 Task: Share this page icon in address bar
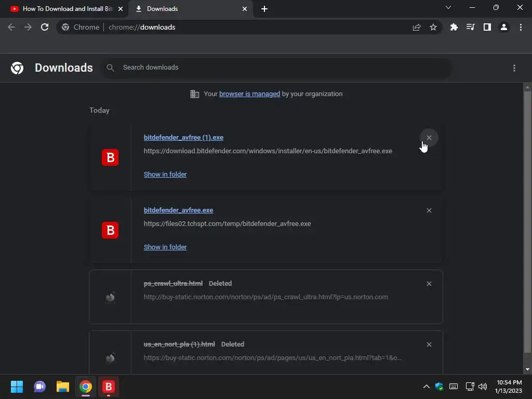pos(417,27)
